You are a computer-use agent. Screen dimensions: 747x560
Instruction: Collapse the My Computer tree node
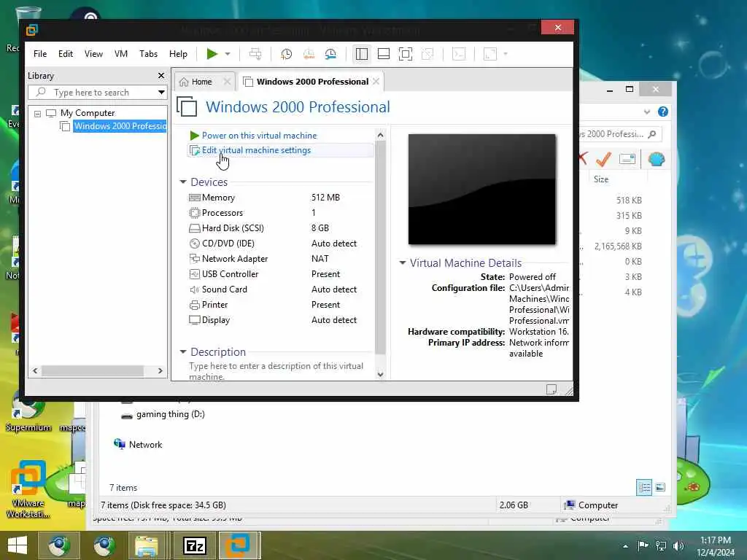tap(38, 114)
